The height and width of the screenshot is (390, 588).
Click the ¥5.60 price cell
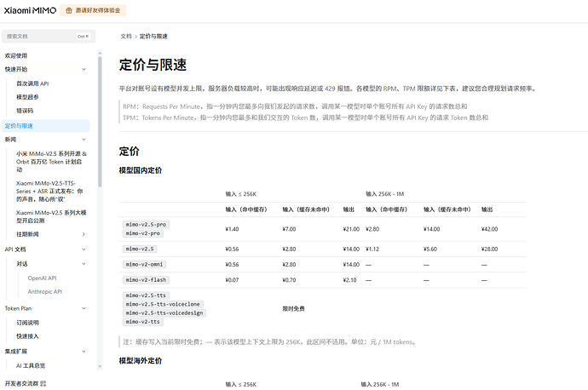click(430, 249)
